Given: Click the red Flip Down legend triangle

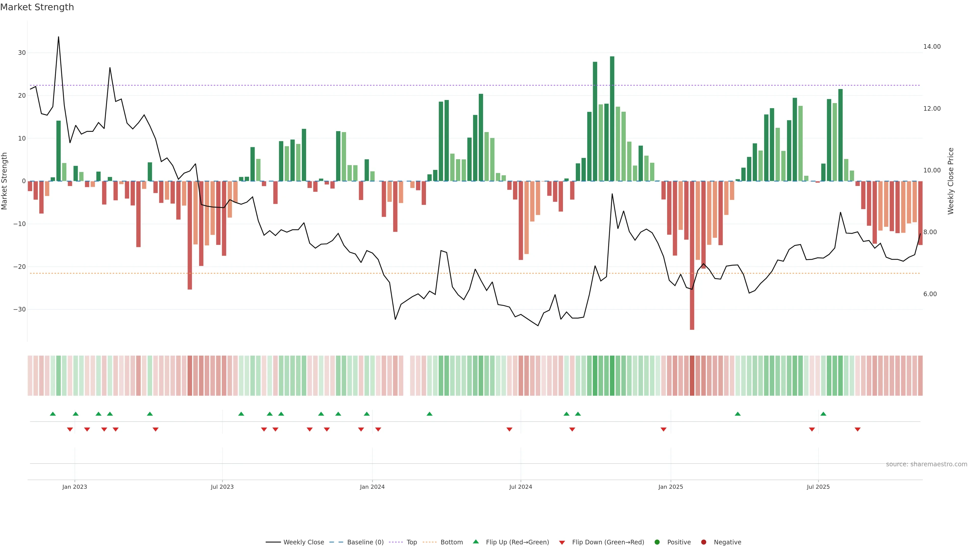Looking at the screenshot, I should click(562, 542).
